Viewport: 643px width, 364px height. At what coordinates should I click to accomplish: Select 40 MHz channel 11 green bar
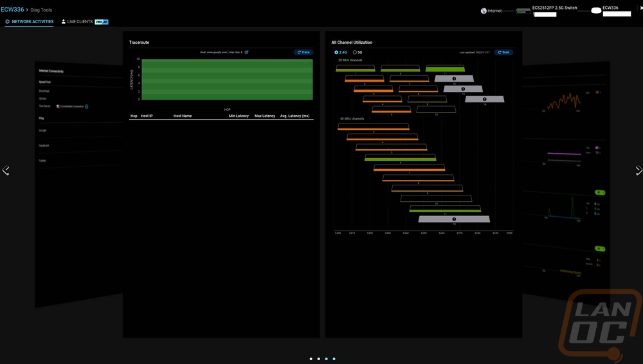[445, 208]
